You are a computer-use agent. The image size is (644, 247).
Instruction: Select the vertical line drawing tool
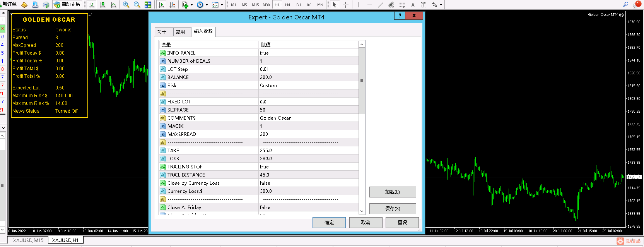click(x=359, y=5)
